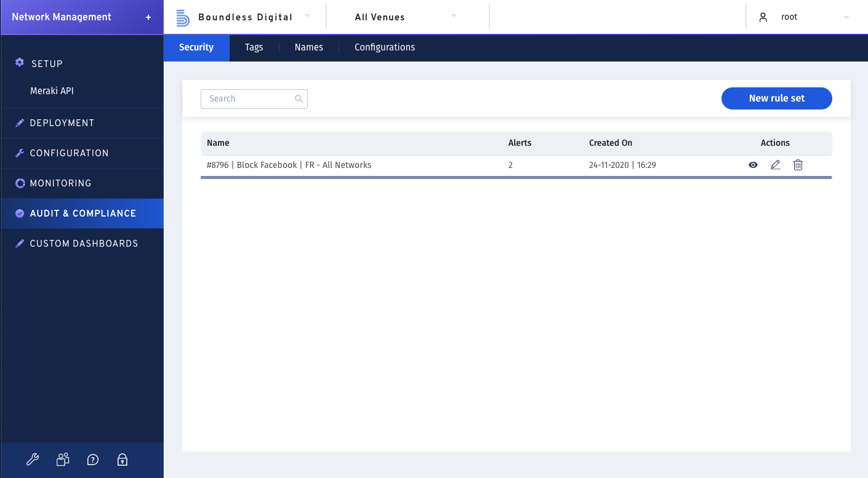
Task: Click the New rule set button
Action: [x=777, y=98]
